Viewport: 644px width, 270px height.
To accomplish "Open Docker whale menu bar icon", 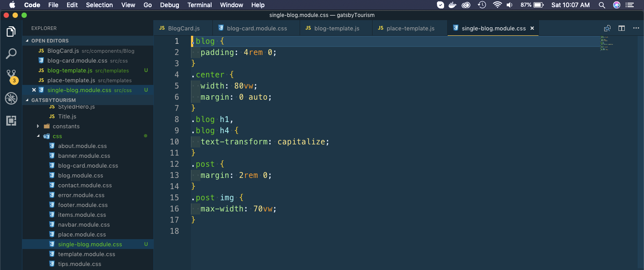I will click(x=453, y=5).
